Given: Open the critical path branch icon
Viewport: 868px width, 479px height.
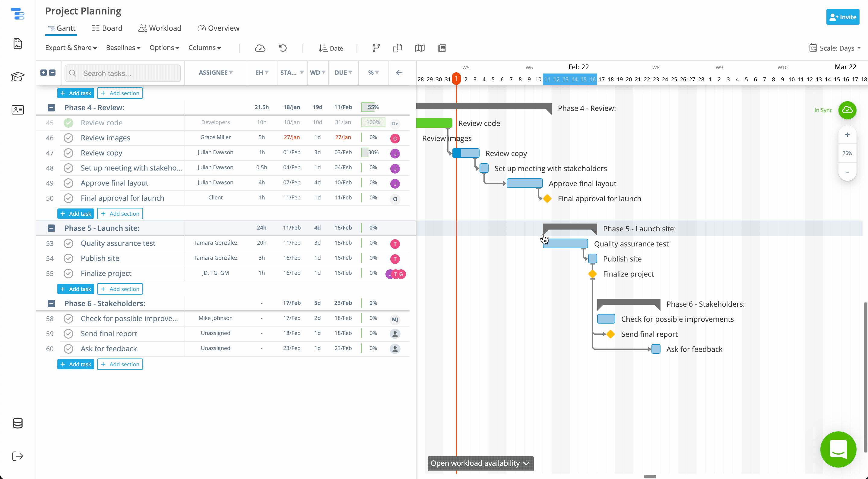Looking at the screenshot, I should point(376,48).
